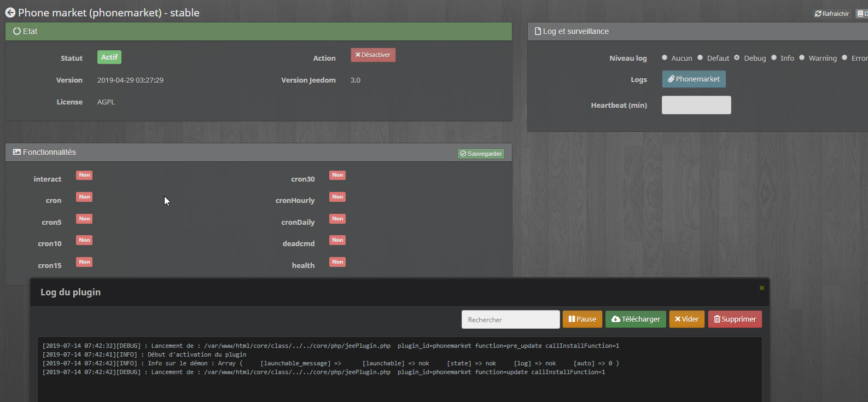Viewport: 868px width, 402px height.
Task: Save features with the Sauvegarder button
Action: [x=481, y=154]
